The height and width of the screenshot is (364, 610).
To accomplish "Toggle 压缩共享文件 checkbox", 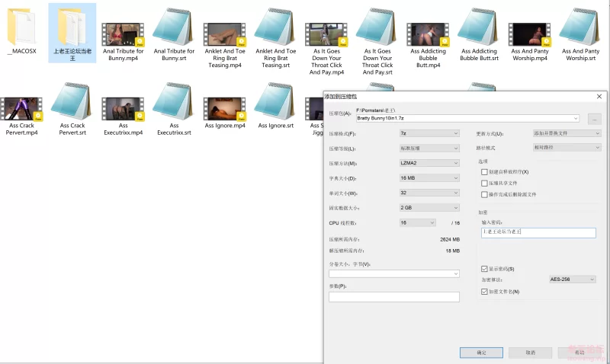I will pos(484,183).
